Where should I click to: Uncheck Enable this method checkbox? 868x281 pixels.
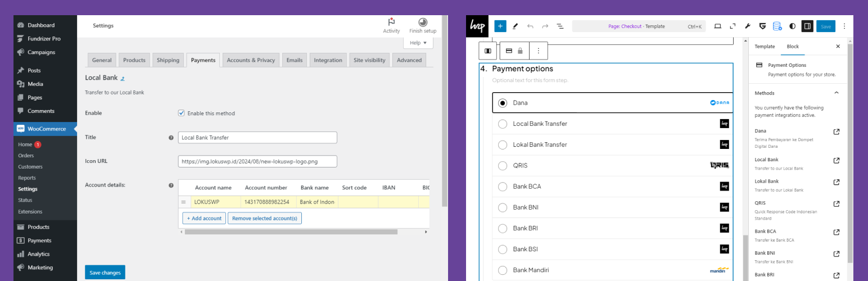pyautogui.click(x=182, y=113)
